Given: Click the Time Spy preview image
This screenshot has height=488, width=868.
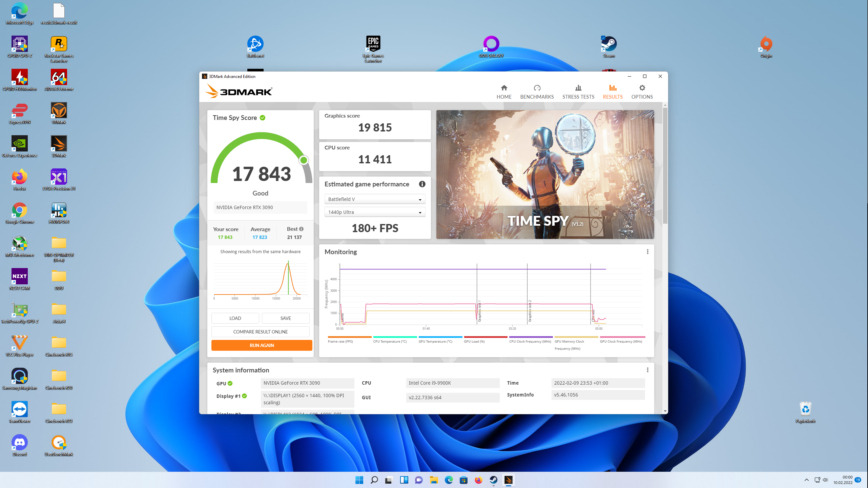Looking at the screenshot, I should [x=545, y=174].
